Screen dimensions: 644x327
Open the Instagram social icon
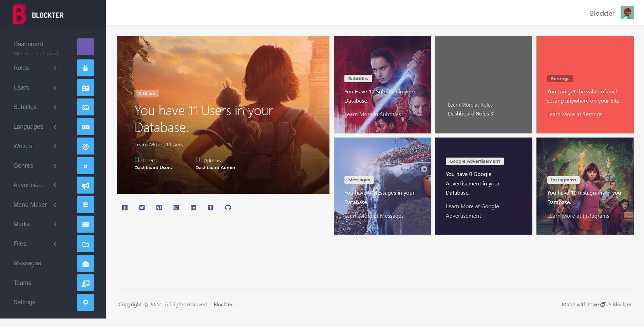point(176,207)
